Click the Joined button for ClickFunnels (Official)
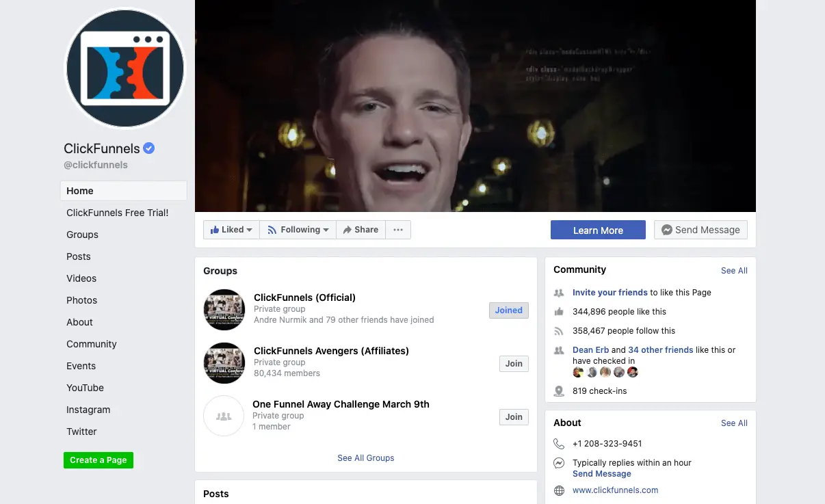825x504 pixels. point(509,310)
